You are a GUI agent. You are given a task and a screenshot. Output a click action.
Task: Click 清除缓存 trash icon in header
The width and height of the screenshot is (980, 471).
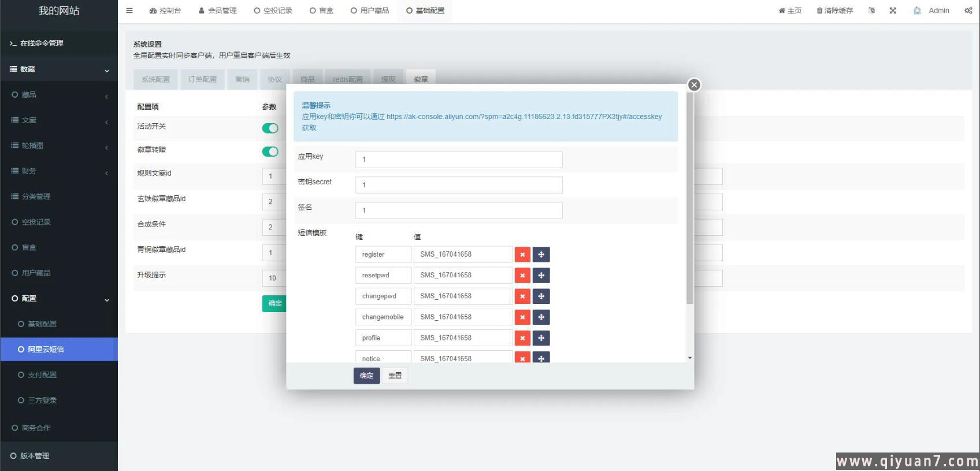(x=819, y=11)
